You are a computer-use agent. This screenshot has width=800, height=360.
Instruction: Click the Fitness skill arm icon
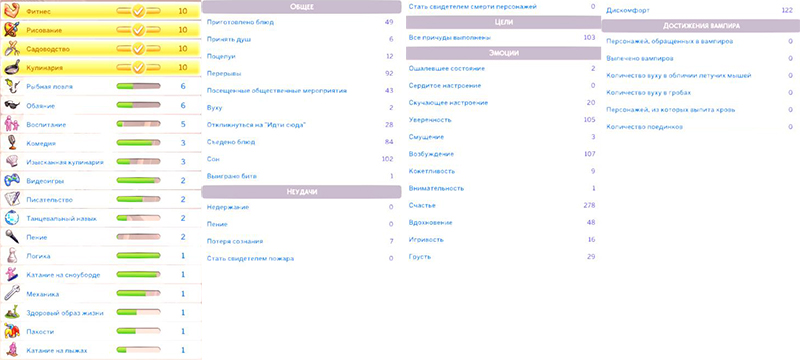[12, 11]
